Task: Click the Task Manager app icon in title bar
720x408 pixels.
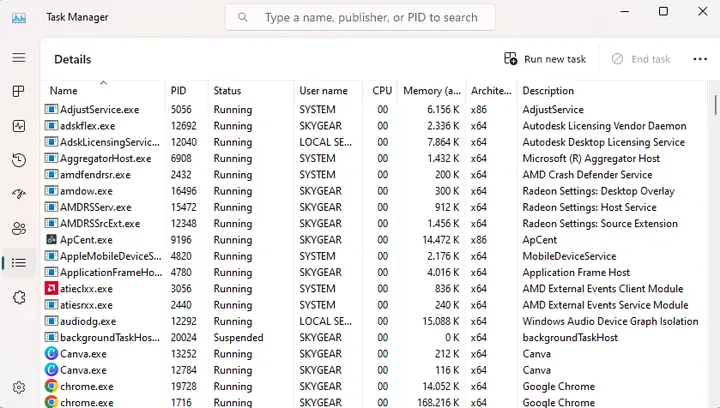Action: pyautogui.click(x=19, y=18)
